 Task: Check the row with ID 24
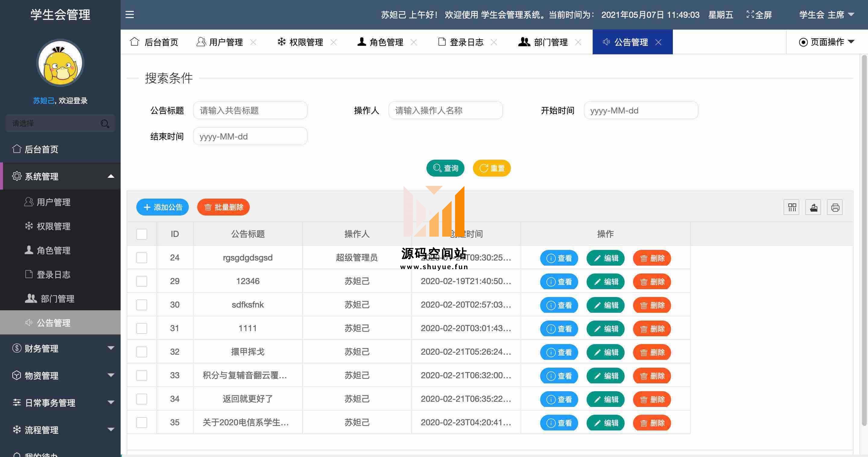tap(141, 258)
